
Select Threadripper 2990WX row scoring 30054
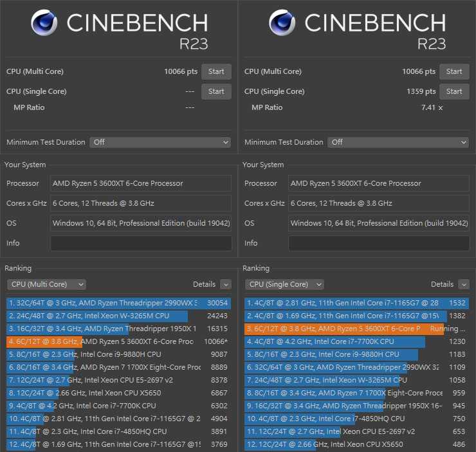point(118,303)
